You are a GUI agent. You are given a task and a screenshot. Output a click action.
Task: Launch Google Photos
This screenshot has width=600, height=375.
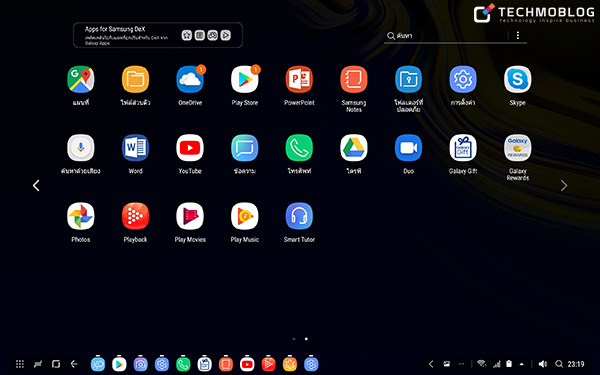coord(81,216)
